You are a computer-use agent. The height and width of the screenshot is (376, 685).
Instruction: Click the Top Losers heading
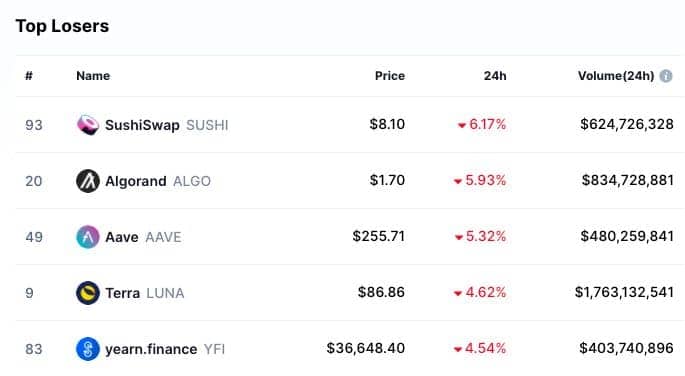pos(62,26)
